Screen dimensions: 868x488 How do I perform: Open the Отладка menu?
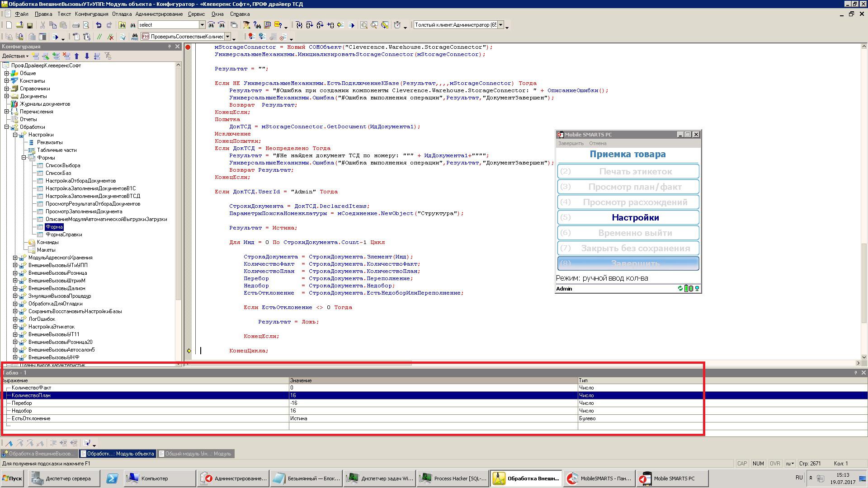click(x=122, y=14)
